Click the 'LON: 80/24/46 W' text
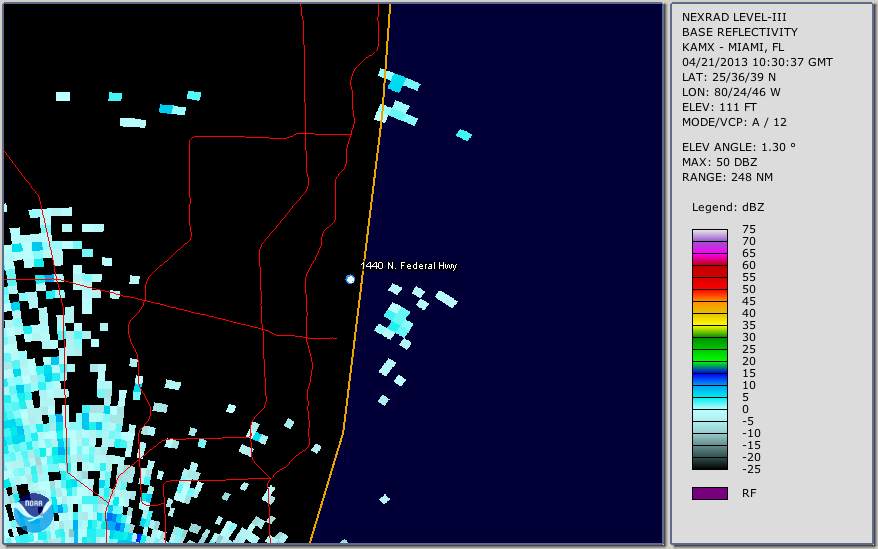The height and width of the screenshot is (549, 878). [x=731, y=92]
